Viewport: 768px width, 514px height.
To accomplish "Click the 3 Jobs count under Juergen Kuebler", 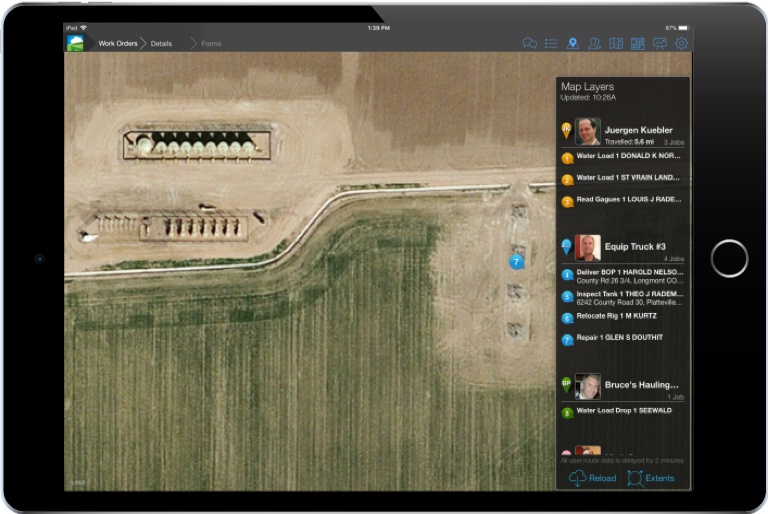I will 674,142.
